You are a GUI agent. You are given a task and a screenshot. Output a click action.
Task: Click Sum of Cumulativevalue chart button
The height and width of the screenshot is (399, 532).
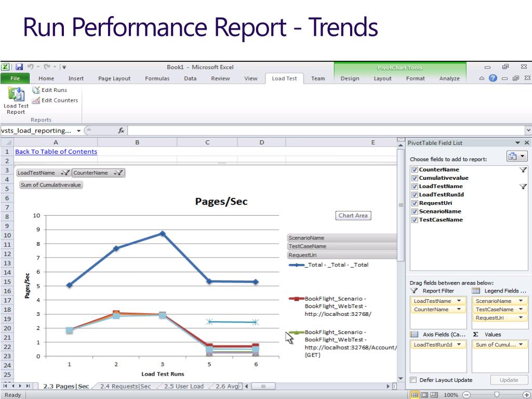[51, 185]
